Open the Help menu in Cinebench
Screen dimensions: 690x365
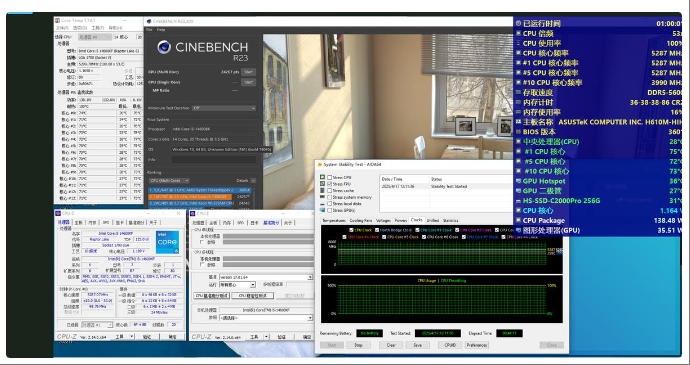click(161, 29)
